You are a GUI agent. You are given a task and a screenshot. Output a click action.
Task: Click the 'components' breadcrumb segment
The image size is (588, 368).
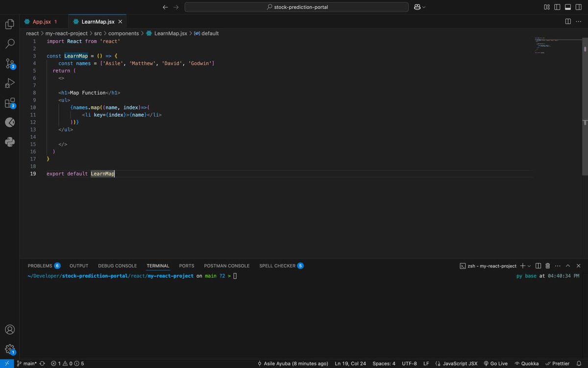(x=123, y=33)
